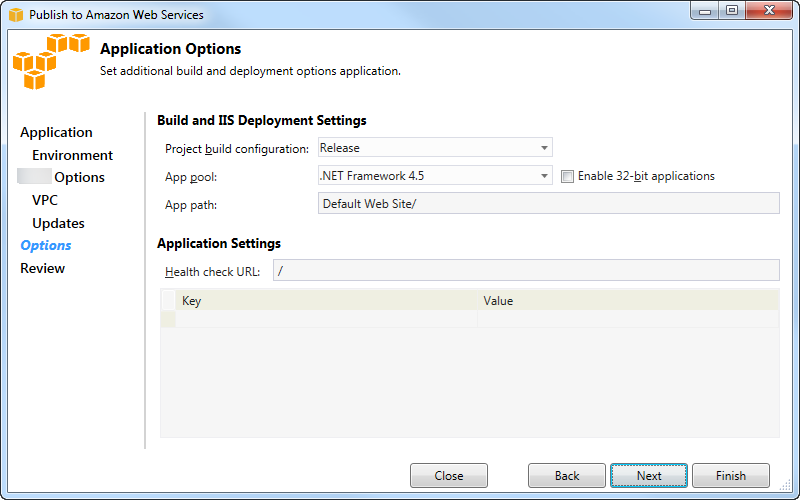Expand the App pool dropdown

tap(435, 176)
